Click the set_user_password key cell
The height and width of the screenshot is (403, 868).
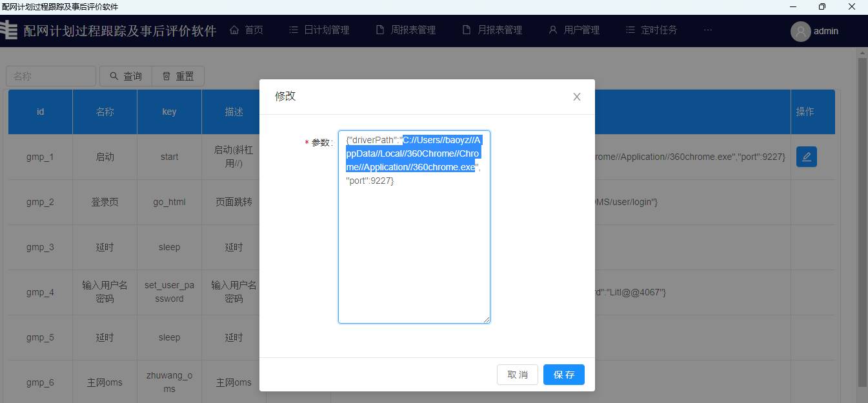pyautogui.click(x=170, y=292)
